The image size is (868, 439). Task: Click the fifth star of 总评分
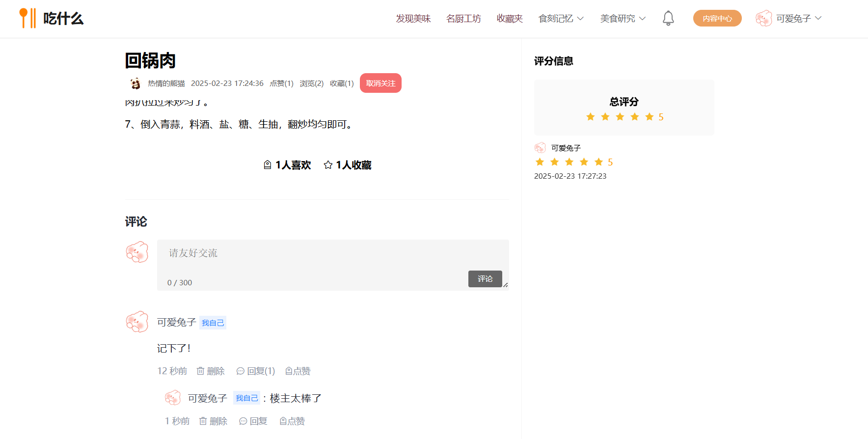(x=650, y=117)
